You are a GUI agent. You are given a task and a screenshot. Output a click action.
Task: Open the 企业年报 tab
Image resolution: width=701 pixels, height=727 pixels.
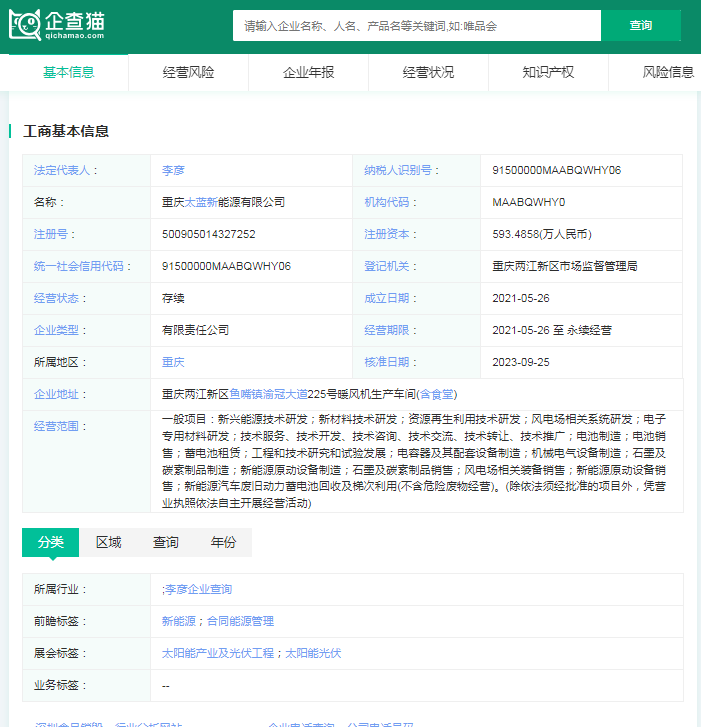click(308, 72)
